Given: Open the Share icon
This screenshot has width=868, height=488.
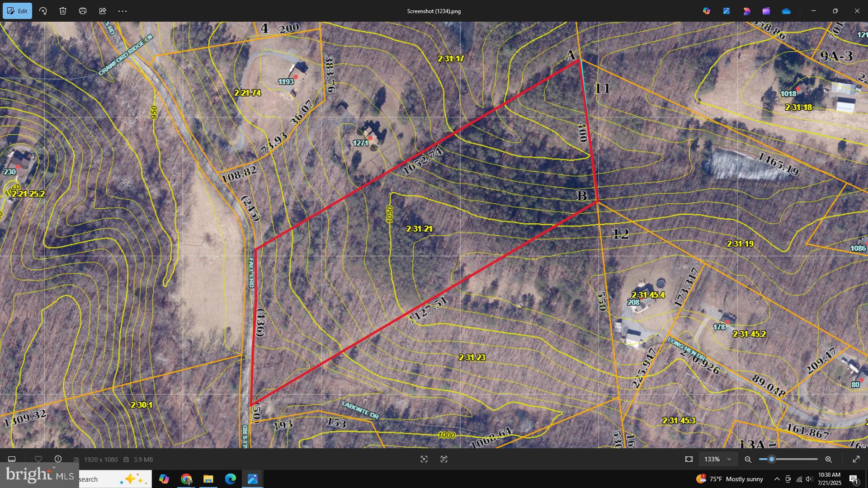Looking at the screenshot, I should (103, 11).
